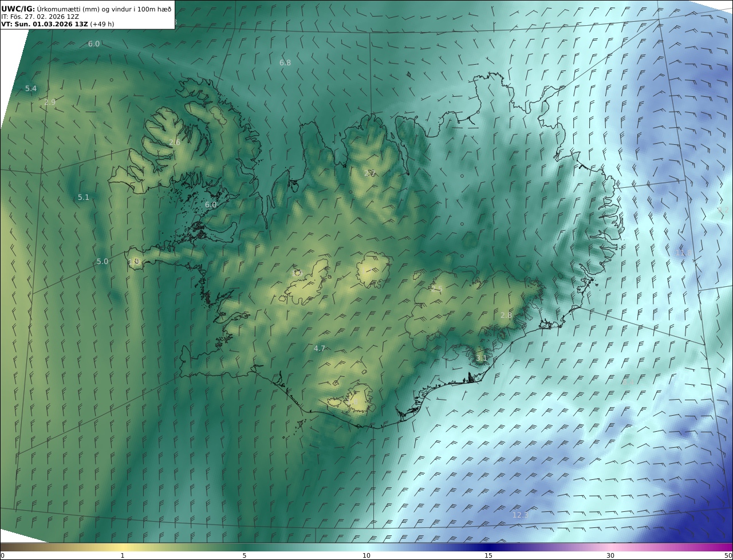
Task: Click the 5.4 value on the map
Action: click(31, 88)
